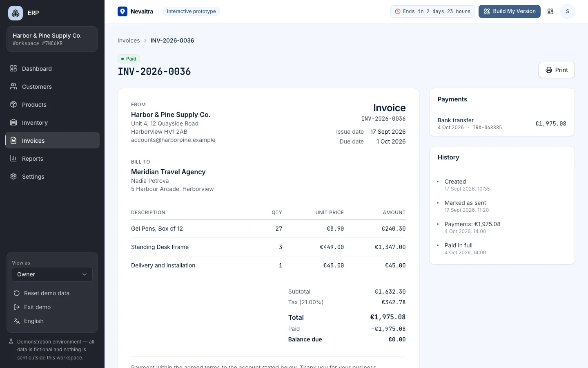Click the Print button

[x=557, y=70]
